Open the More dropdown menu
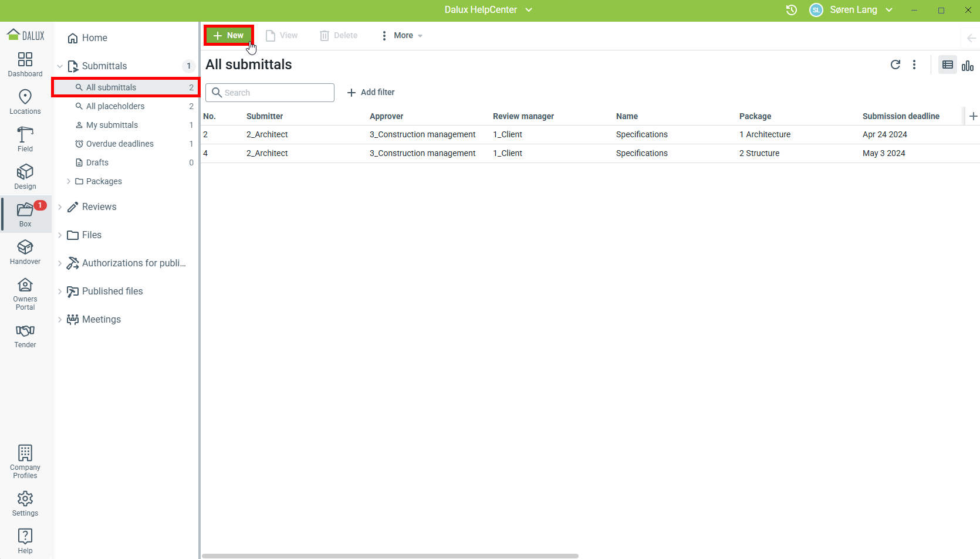Screen dimensions: 980x559 (x=403, y=36)
